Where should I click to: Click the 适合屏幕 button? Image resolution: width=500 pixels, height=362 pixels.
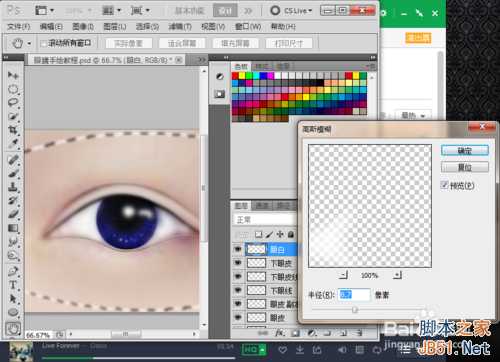pos(182,43)
